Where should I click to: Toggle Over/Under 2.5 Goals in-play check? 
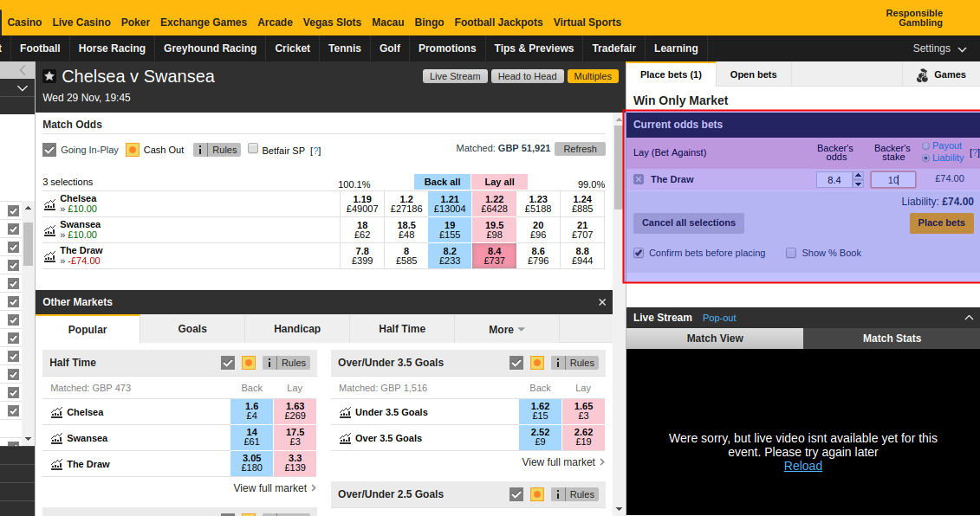516,494
